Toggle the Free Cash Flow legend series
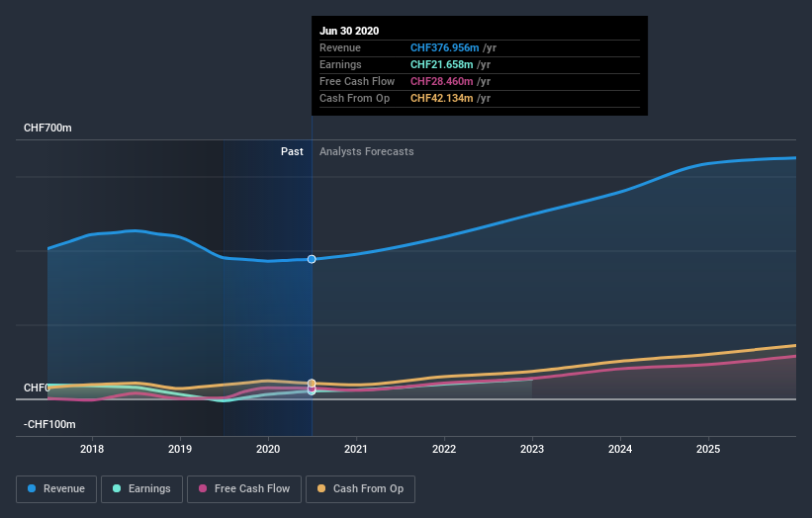 (x=244, y=489)
